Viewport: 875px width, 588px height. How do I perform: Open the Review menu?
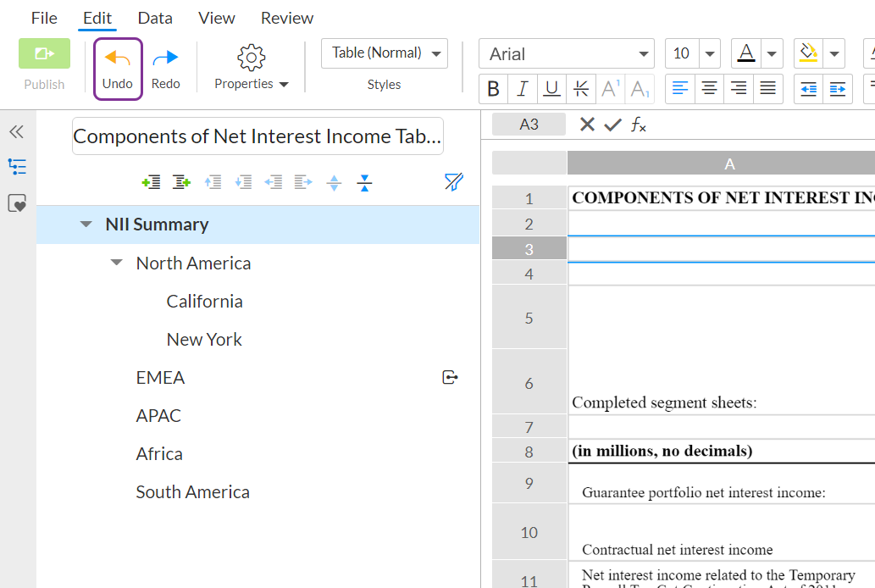click(286, 17)
